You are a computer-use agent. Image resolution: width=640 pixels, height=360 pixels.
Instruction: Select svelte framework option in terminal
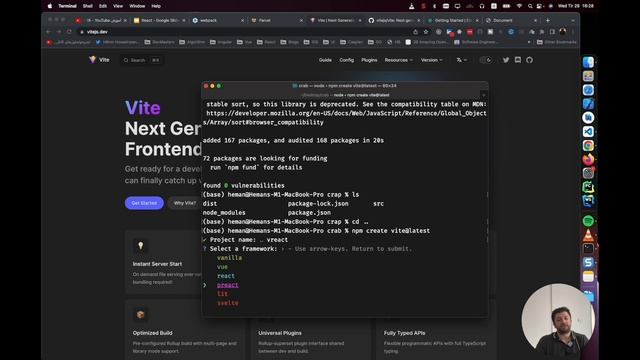pyautogui.click(x=228, y=303)
